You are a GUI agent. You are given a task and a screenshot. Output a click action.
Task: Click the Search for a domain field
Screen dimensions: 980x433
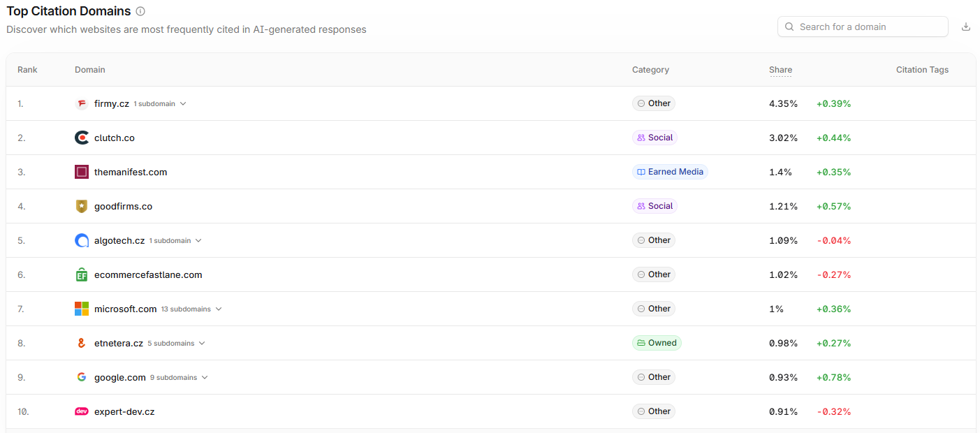(x=863, y=27)
